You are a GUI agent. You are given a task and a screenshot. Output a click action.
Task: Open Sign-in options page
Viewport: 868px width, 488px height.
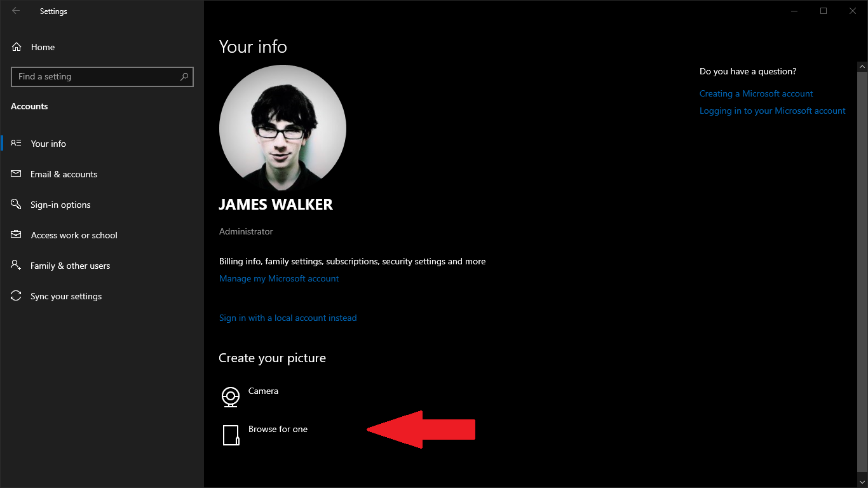click(x=60, y=205)
